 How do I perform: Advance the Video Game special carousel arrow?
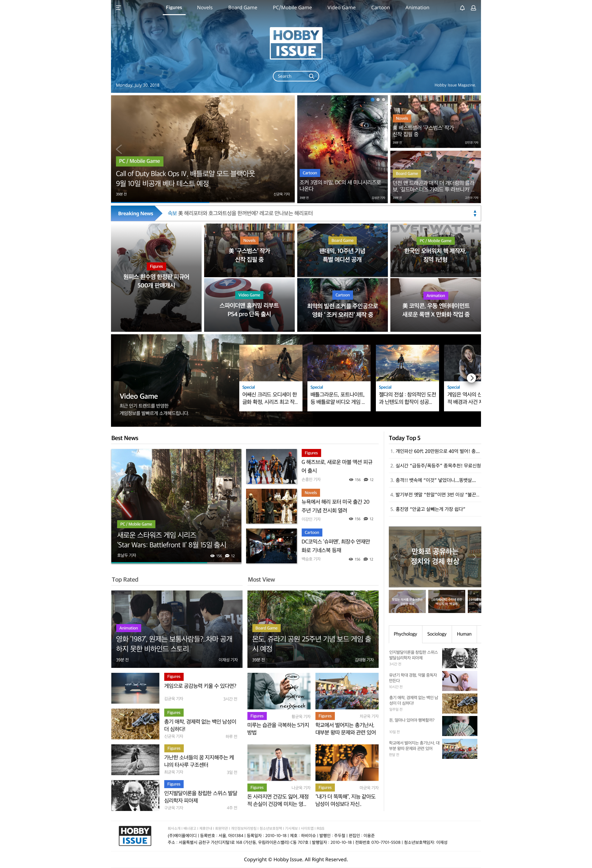[472, 378]
